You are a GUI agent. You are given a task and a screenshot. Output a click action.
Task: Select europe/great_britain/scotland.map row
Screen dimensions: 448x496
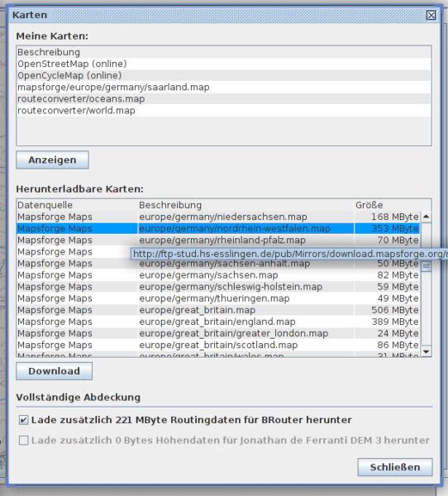coord(218,345)
